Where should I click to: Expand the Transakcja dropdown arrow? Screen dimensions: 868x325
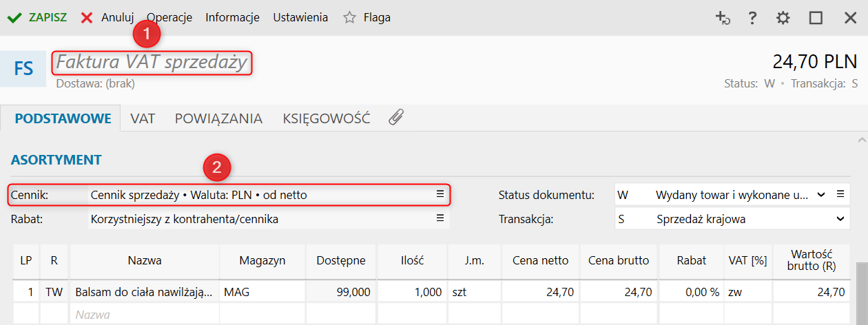point(840,219)
